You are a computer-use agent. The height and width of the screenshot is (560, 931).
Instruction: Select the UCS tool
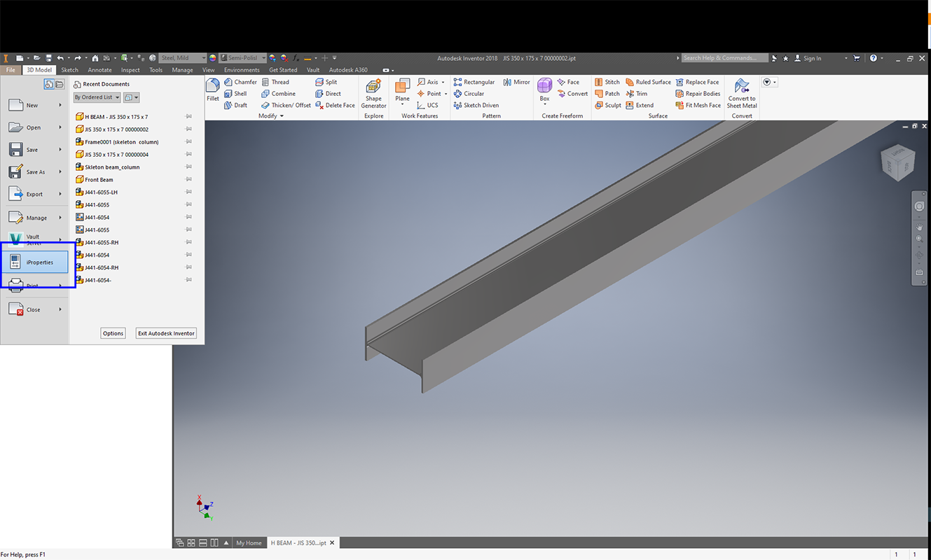[x=427, y=105]
